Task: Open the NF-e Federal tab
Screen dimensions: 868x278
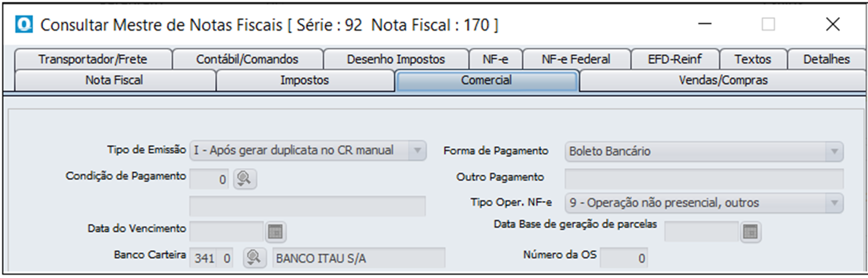Action: click(x=576, y=60)
